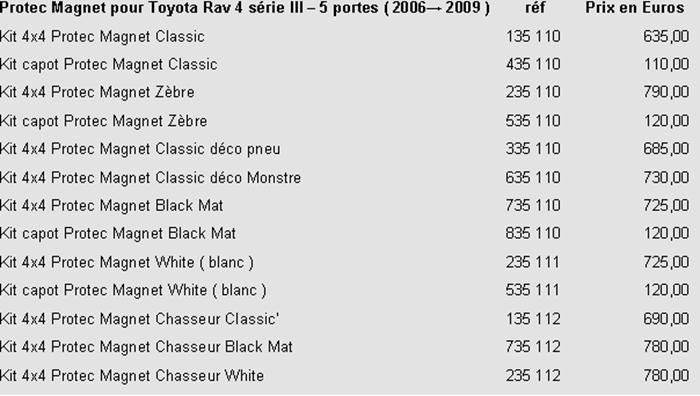Click reference number 135 110
Viewport: 700px width, 396px height.
[x=533, y=37]
